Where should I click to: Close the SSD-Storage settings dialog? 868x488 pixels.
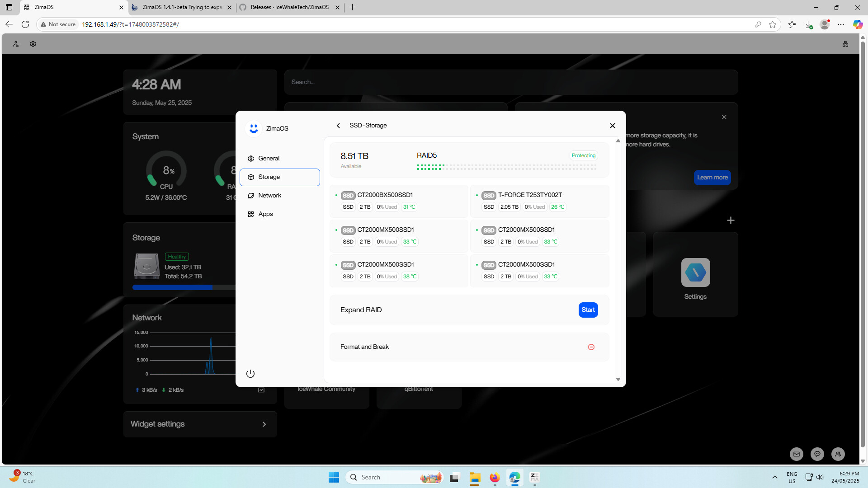[613, 126]
